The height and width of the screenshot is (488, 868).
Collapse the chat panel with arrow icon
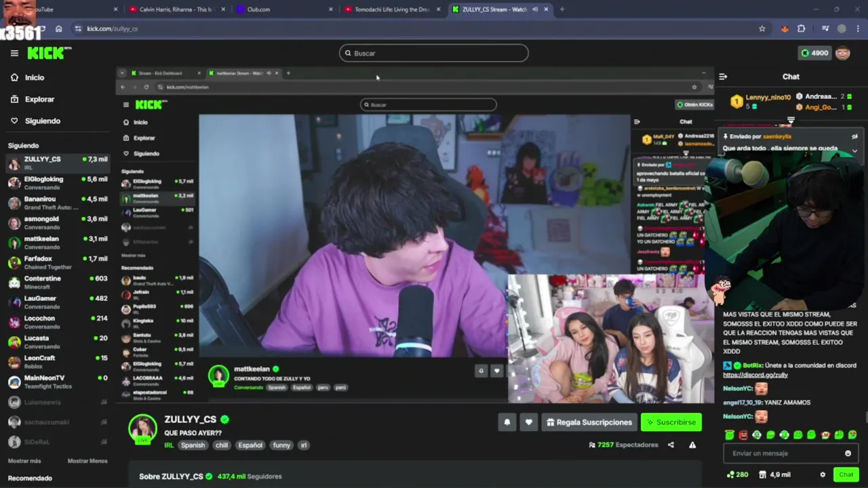pos(723,77)
